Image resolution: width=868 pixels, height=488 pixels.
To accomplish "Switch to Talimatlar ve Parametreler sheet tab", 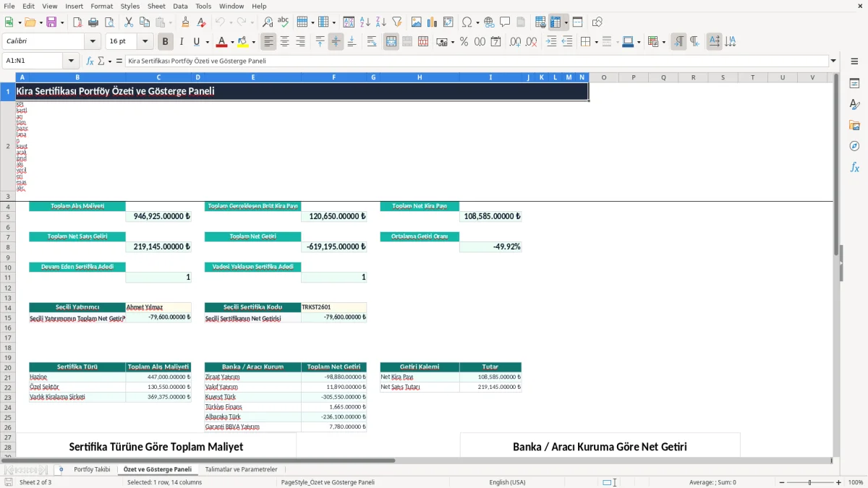I will point(241,469).
